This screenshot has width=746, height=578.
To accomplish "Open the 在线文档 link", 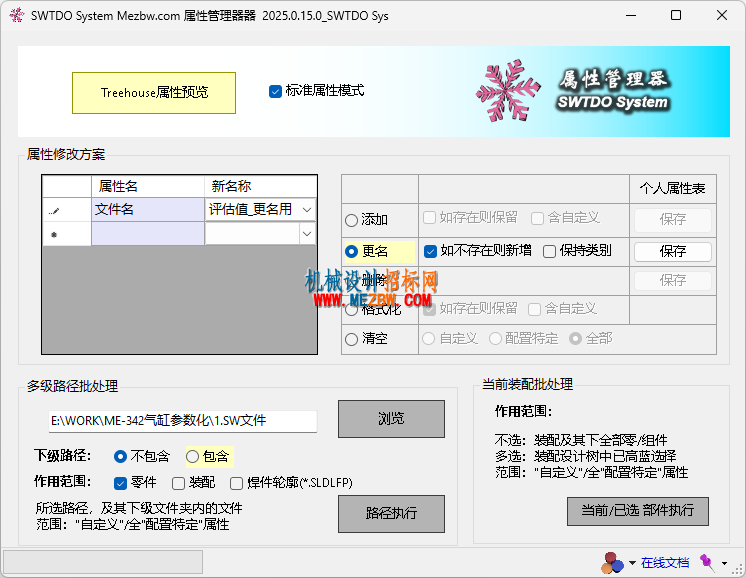I will [x=665, y=563].
